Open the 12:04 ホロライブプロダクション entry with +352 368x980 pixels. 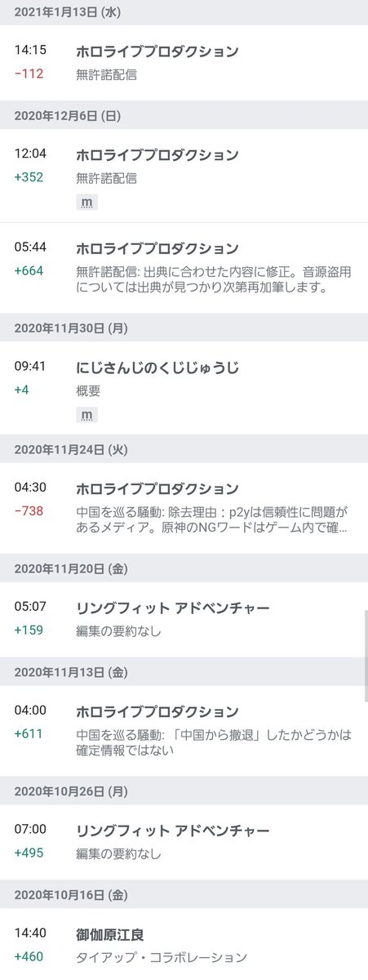(184, 176)
